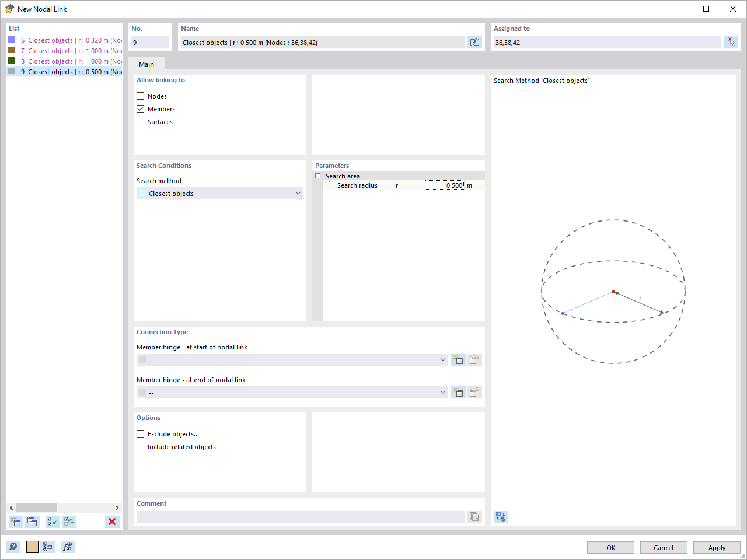Create new member hinge at start of nodal link
Viewport: 747px width, 560px height.
(x=458, y=359)
